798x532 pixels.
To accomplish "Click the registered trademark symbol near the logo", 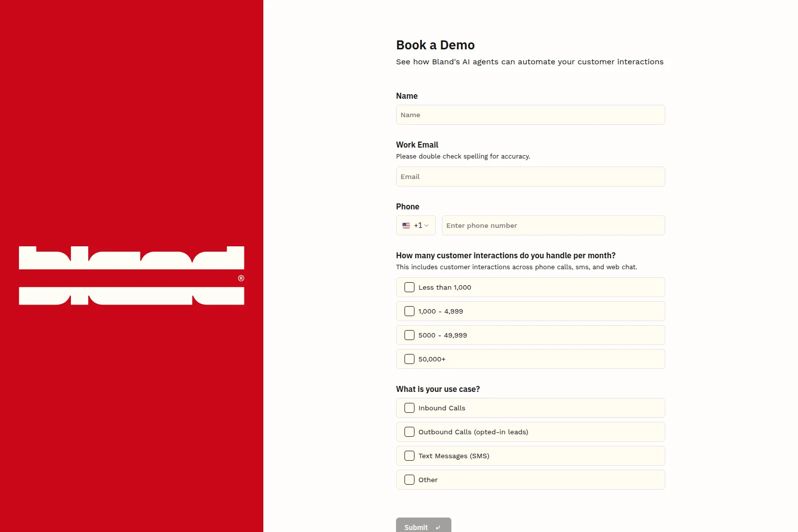I will click(x=241, y=278).
